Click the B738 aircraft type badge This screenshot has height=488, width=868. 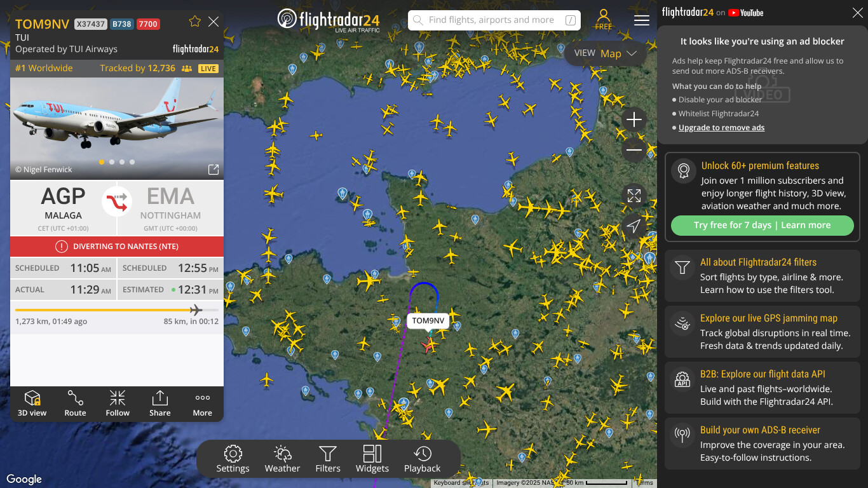pyautogui.click(x=122, y=24)
